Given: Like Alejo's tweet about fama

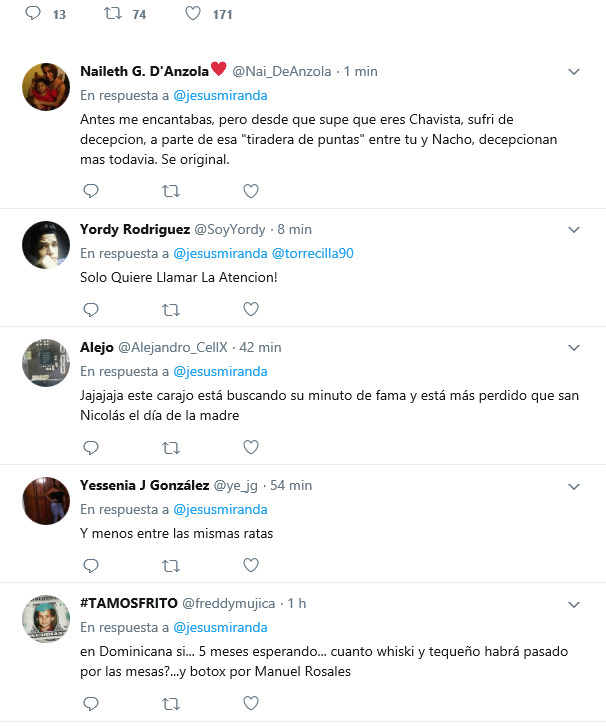Looking at the screenshot, I should pyautogui.click(x=251, y=447).
